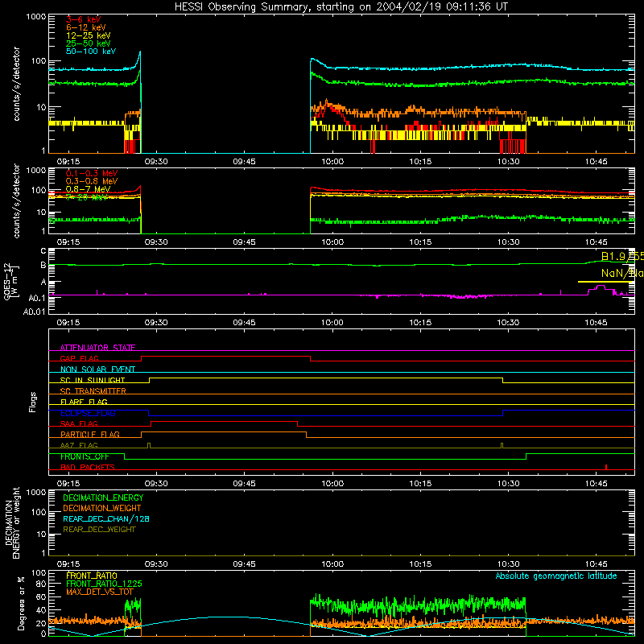
Task: Click the FRONT_RATIO_1225 legend label
Action: [104, 584]
